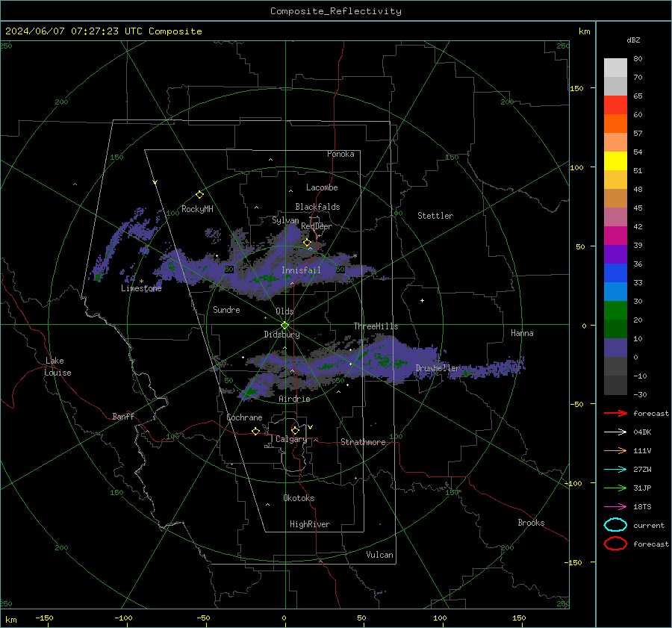Click the Banff town label
The image size is (672, 628).
tap(123, 416)
